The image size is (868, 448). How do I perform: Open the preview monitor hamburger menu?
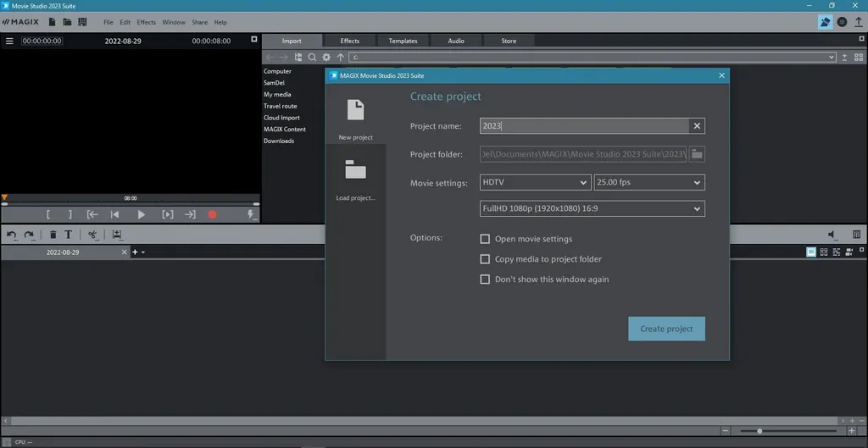9,41
